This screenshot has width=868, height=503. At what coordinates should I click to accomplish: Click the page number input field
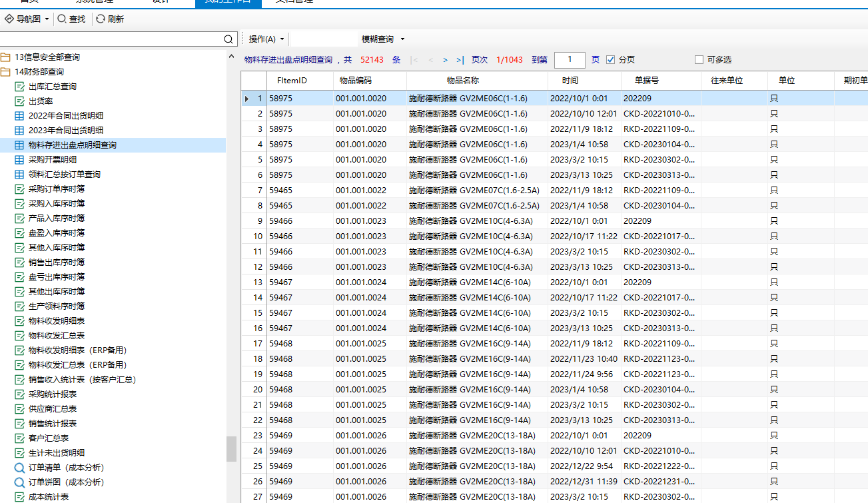(x=570, y=60)
